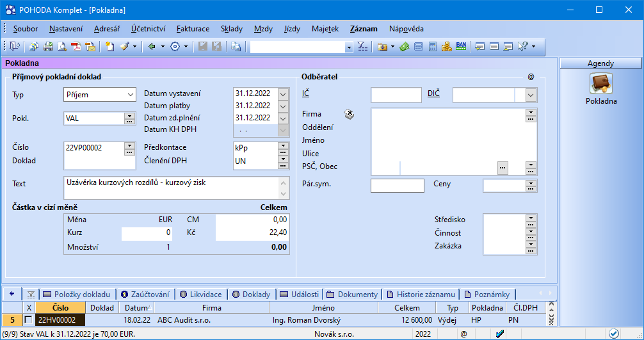Screen dimensions: 644x340
Task: Open the Typ dropdown showing Příjem
Action: click(x=130, y=95)
